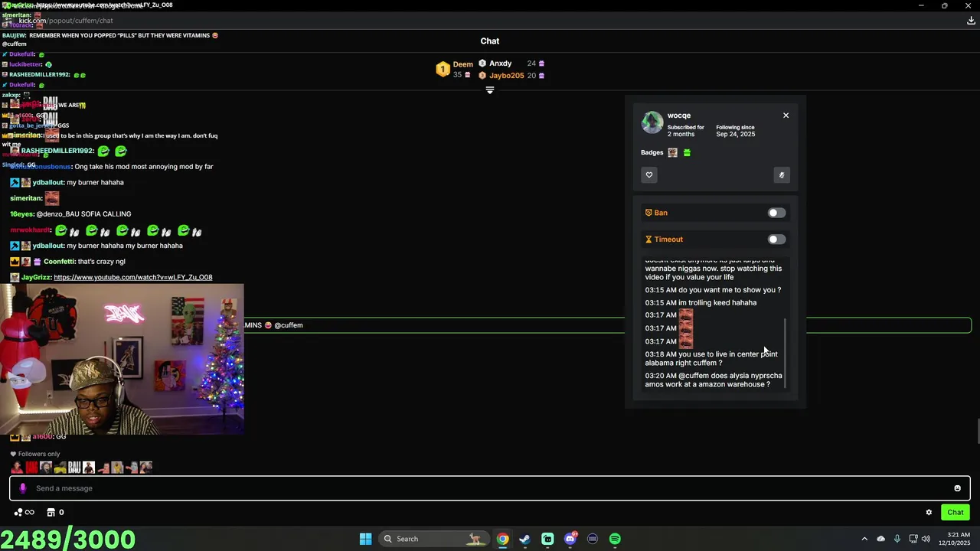The height and width of the screenshot is (551, 980).
Task: Click the purple microphone icon in message box
Action: [23, 488]
